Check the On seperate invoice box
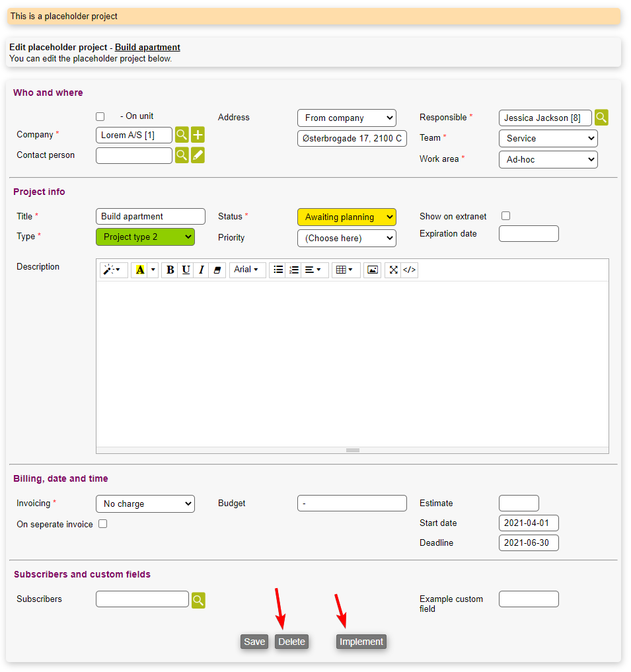This screenshot has height=672, width=631. [103, 524]
